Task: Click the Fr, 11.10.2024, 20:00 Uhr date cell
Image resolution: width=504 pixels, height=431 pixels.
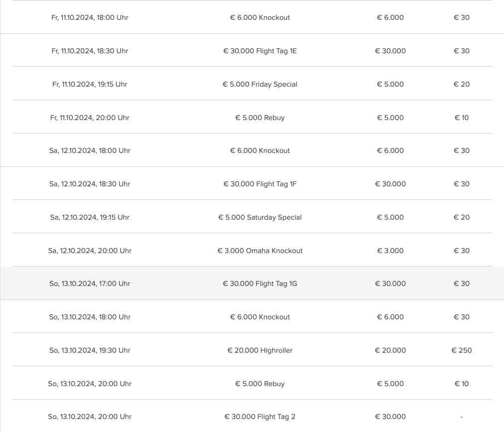Action: [x=90, y=118]
